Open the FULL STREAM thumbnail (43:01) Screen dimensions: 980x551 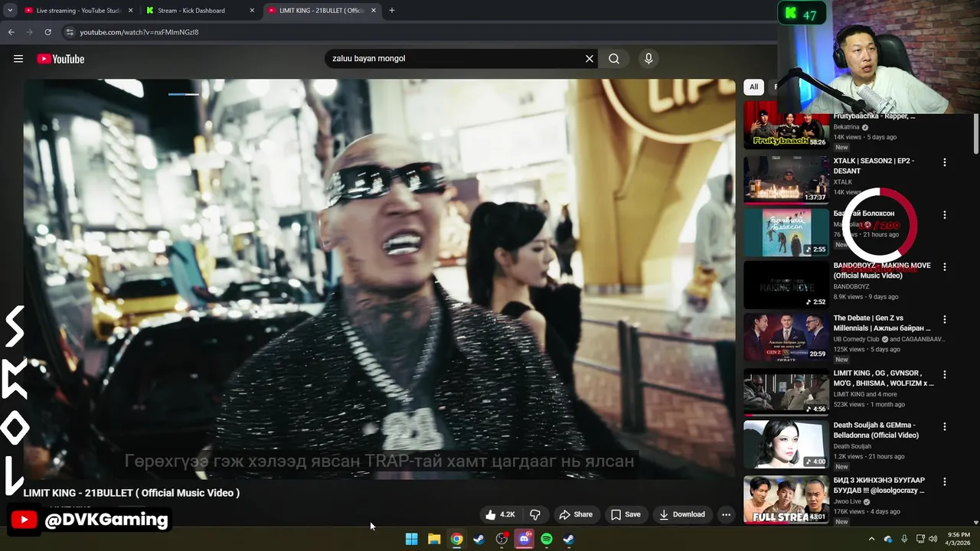(x=786, y=499)
